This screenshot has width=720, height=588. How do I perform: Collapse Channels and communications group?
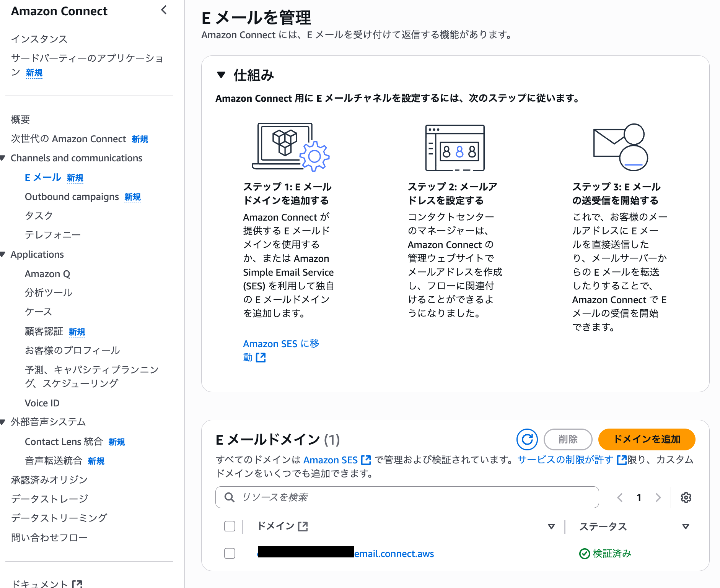[3, 158]
